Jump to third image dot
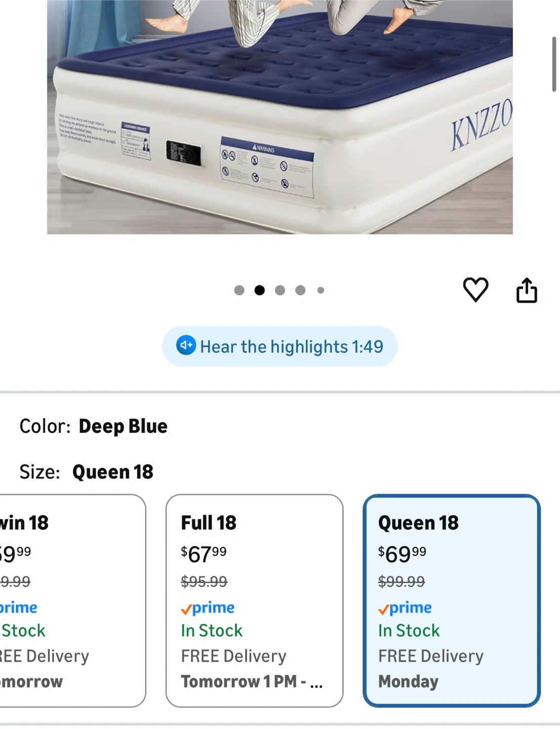This screenshot has height=729, width=560. pos(280,290)
